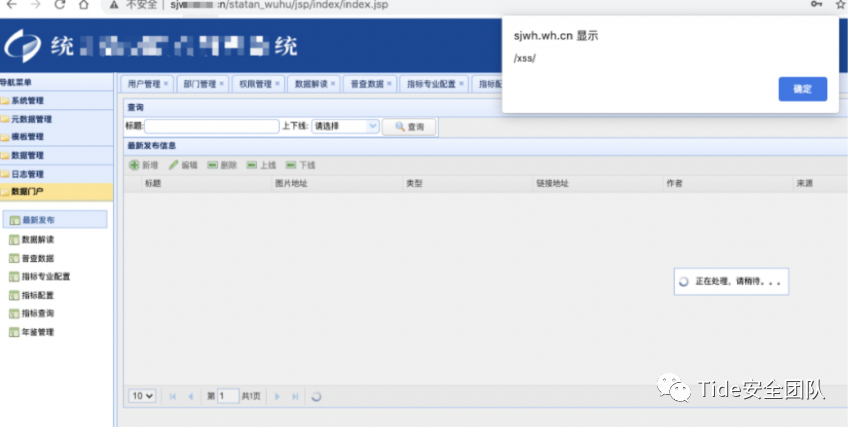Click the 下线 toolbar button
Screen dimensions: 853x427
(x=300, y=165)
